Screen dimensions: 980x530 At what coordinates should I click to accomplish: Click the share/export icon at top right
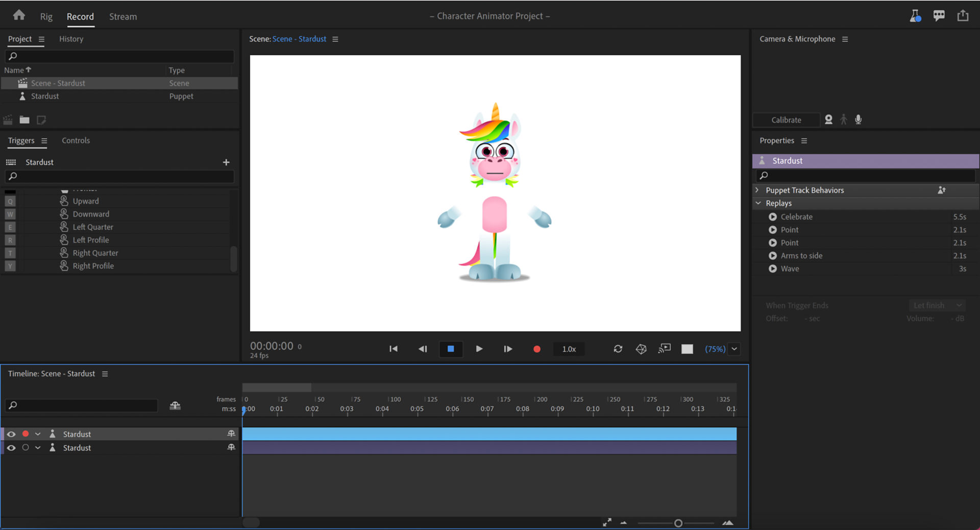[963, 16]
